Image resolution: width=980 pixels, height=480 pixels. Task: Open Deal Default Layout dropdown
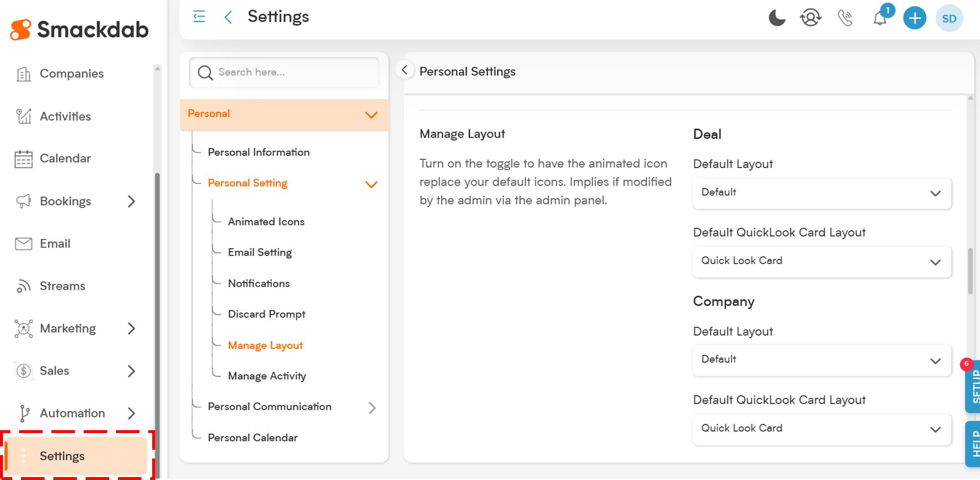point(821,193)
